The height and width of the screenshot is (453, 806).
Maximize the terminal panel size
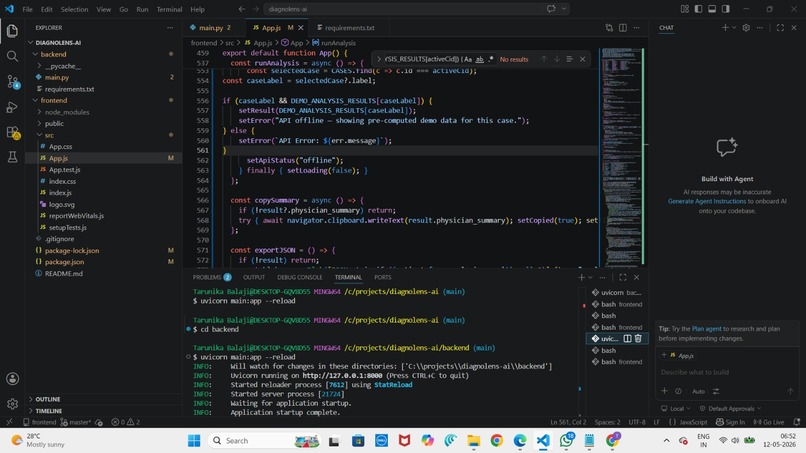[622, 278]
